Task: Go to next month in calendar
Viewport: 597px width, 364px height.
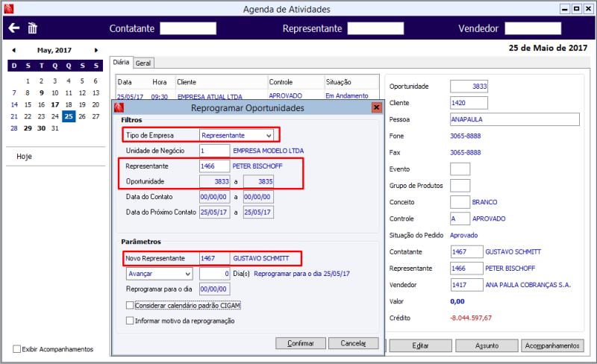Action: coord(96,50)
